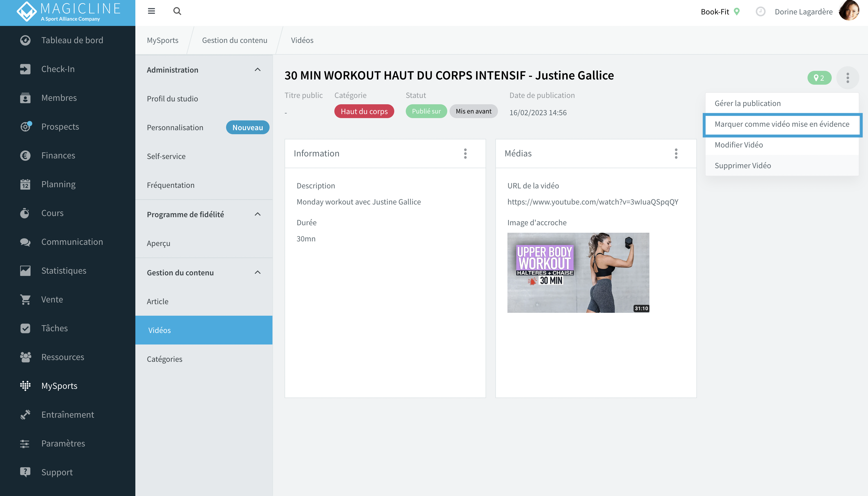The height and width of the screenshot is (496, 868).
Task: Open Check-In from the sidebar icon
Action: click(25, 69)
